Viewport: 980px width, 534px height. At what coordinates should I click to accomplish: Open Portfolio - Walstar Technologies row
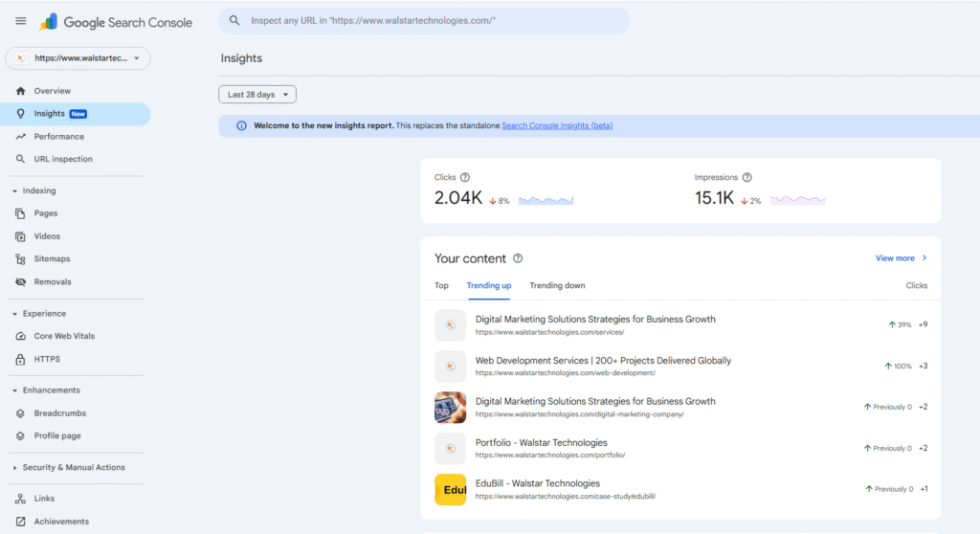coord(681,448)
